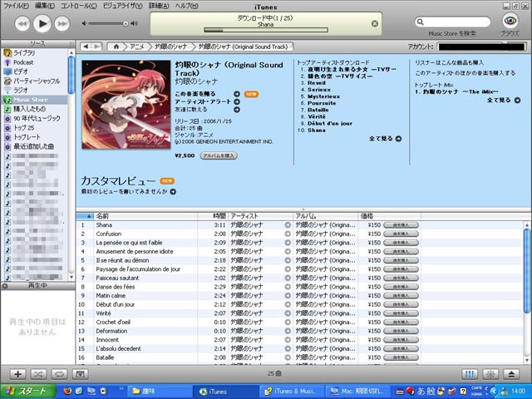Open the ヘルプ(H) menu
Screen dimensions: 532x399
point(186,6)
